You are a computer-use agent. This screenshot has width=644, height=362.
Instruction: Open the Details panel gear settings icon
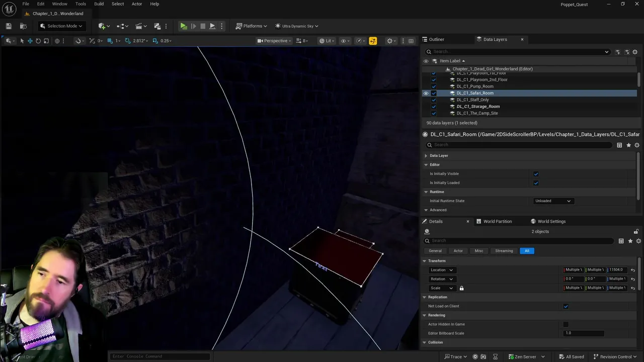click(638, 241)
